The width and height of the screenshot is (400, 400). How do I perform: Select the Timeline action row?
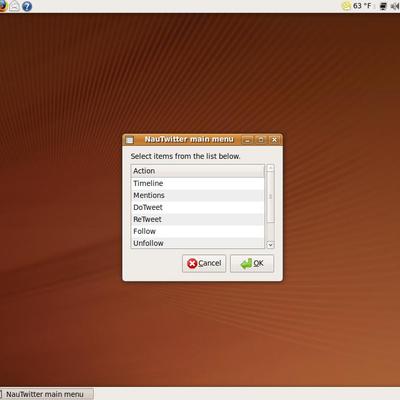tap(197, 183)
